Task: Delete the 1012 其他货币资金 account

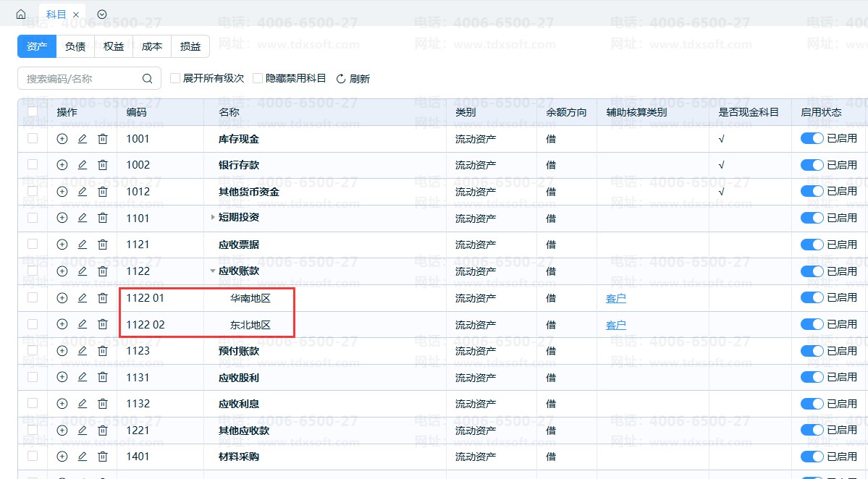Action: (102, 191)
